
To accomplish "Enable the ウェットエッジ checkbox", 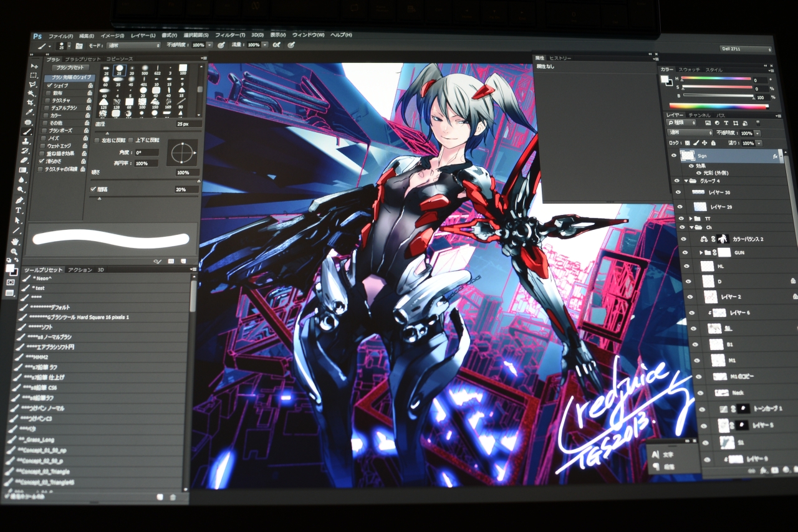I will pyautogui.click(x=42, y=145).
